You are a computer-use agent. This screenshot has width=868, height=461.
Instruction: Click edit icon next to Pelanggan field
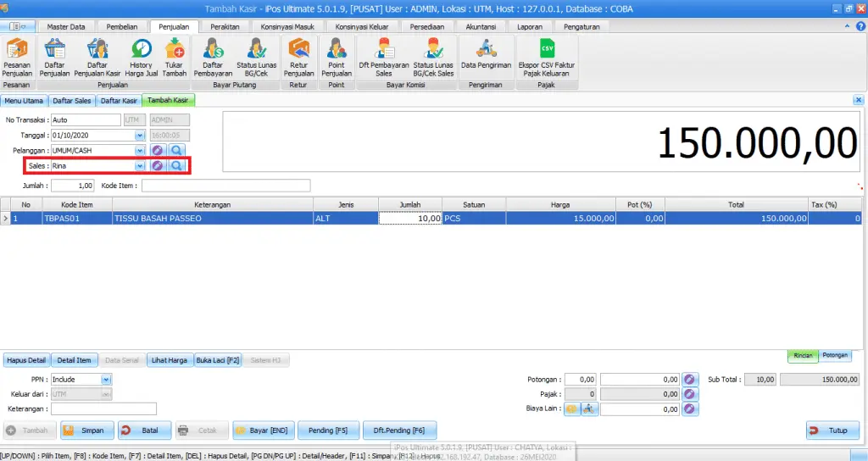point(157,151)
